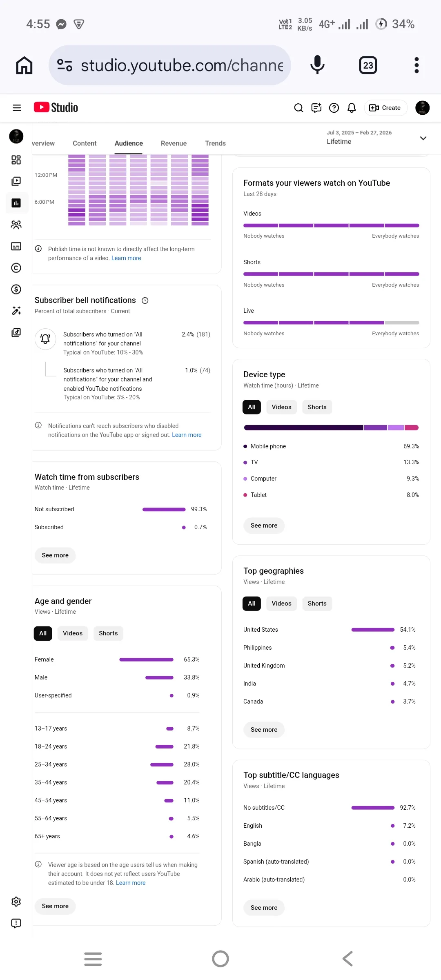Screen dimensions: 441x980
Task: Expand the Lifetime date range dropdown
Action: (x=376, y=138)
